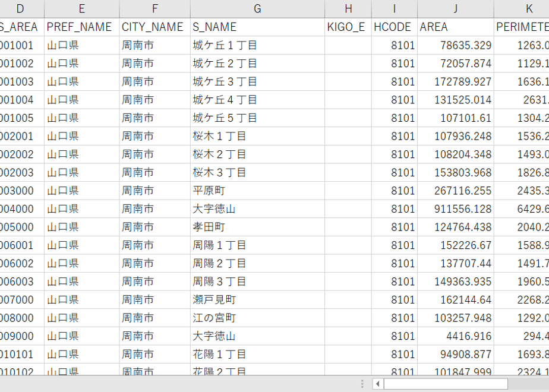Click the HCODE header cell

click(395, 27)
